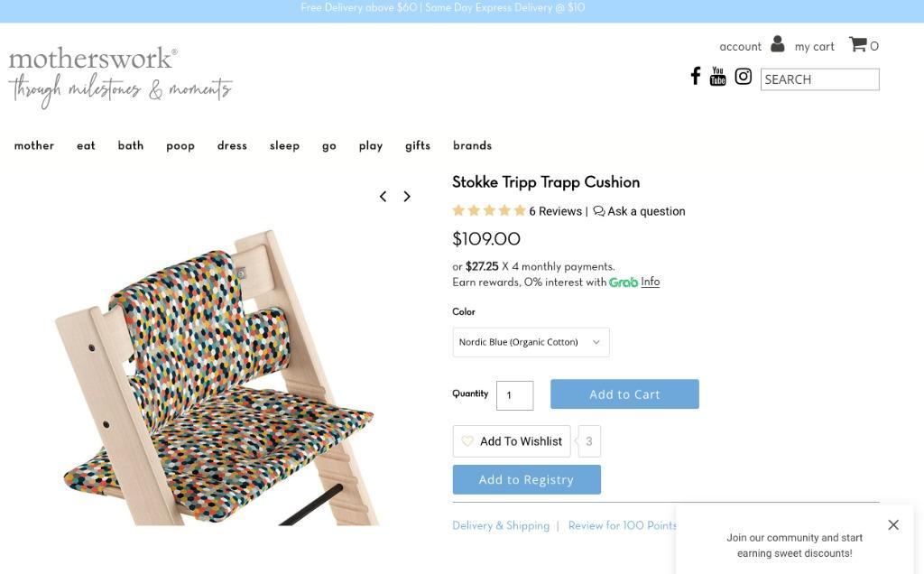Viewport: 924px width, 574px height.
Task: Open the Grab Info link
Action: [x=650, y=282]
